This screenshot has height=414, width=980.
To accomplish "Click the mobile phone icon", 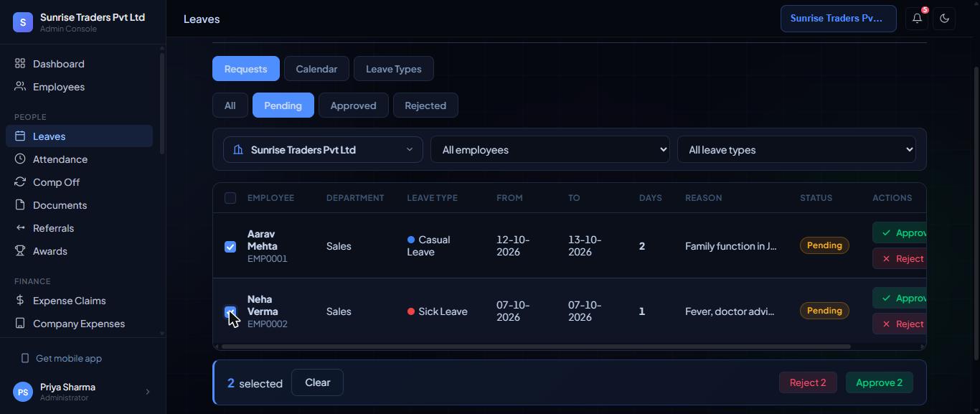I will click(25, 358).
